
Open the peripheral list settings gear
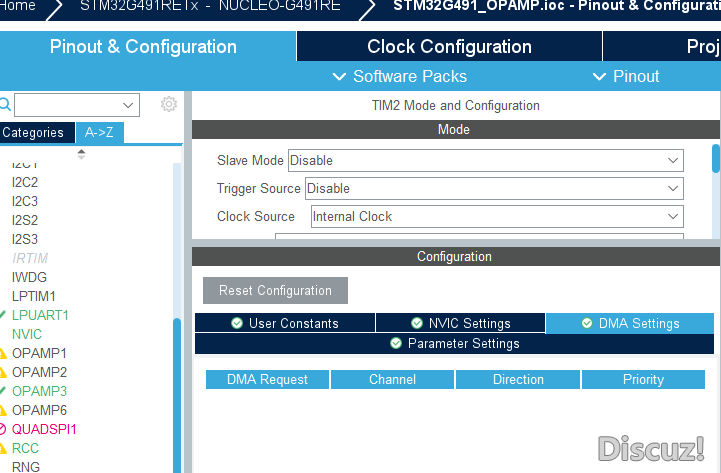169,104
